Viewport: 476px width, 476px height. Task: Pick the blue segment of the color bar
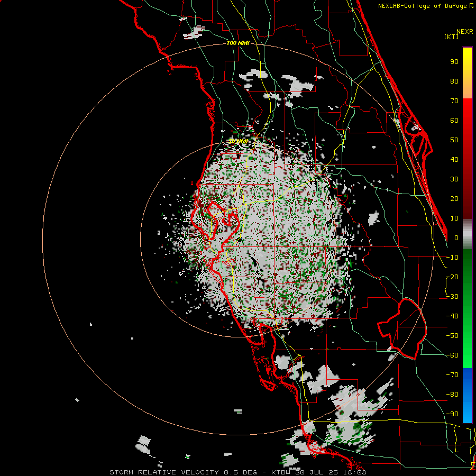[x=467, y=395]
